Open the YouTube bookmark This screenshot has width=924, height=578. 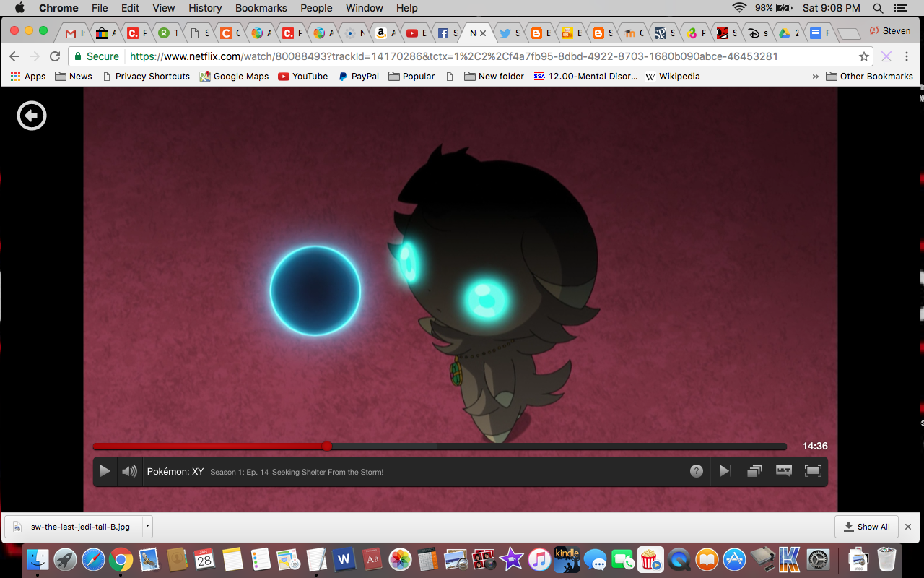(x=303, y=76)
